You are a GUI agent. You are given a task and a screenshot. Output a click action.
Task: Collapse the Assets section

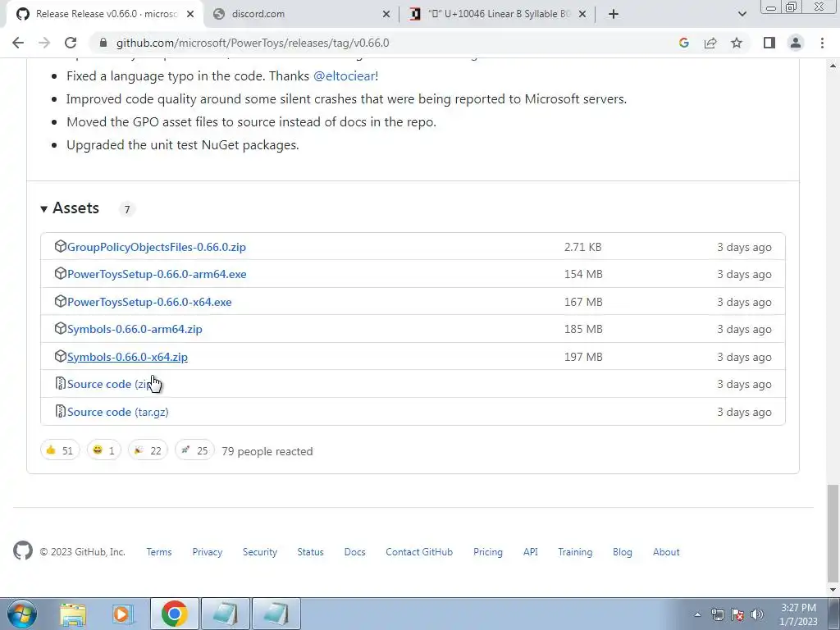click(71, 208)
